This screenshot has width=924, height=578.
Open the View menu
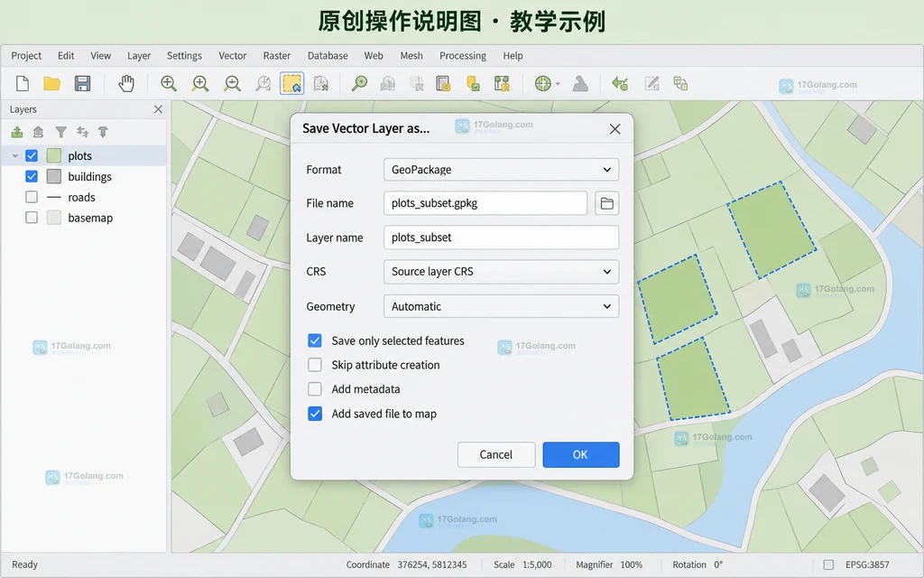[x=100, y=55]
